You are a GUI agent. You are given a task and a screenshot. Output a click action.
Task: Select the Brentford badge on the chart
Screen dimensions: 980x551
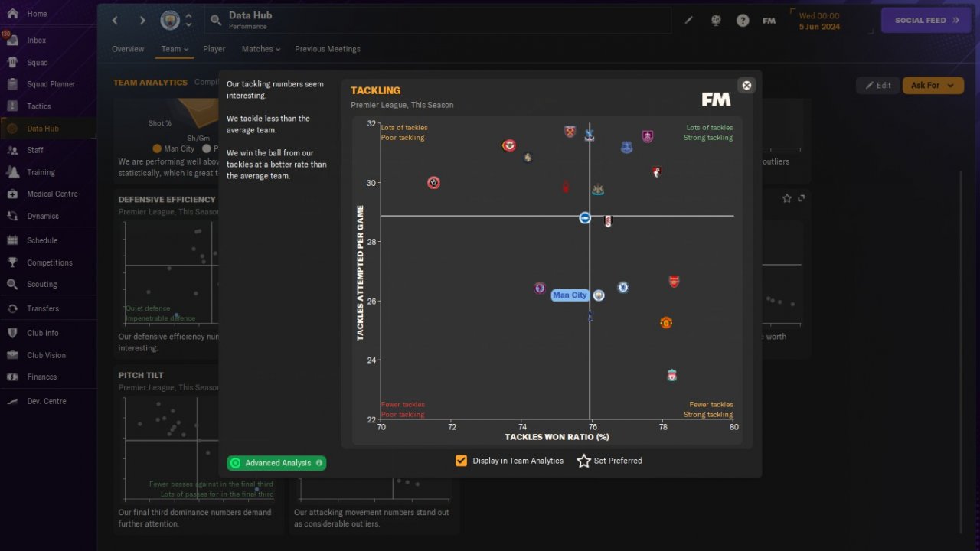tap(509, 145)
